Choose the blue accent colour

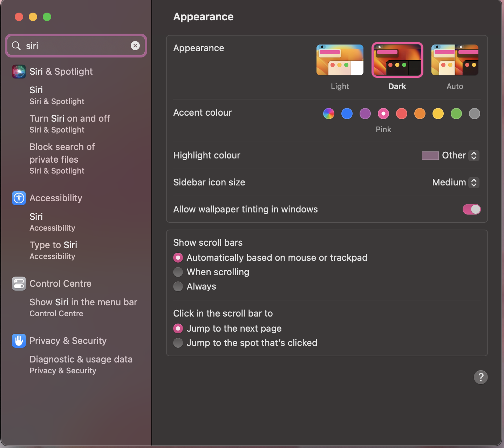coord(347,114)
